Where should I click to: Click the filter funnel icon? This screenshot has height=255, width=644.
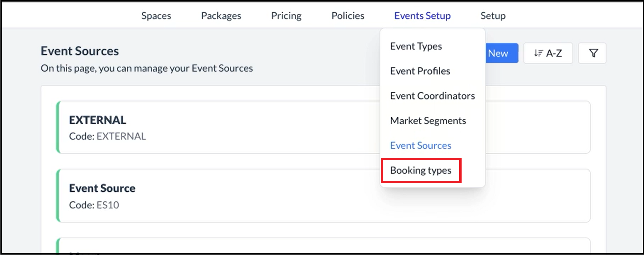click(x=593, y=53)
